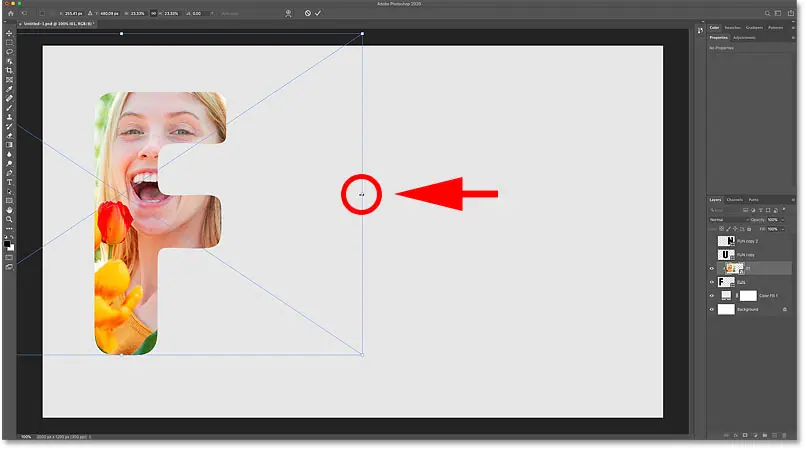Screen dimensions: 807x451
Task: Toggle the link width and height button
Action: coord(154,13)
